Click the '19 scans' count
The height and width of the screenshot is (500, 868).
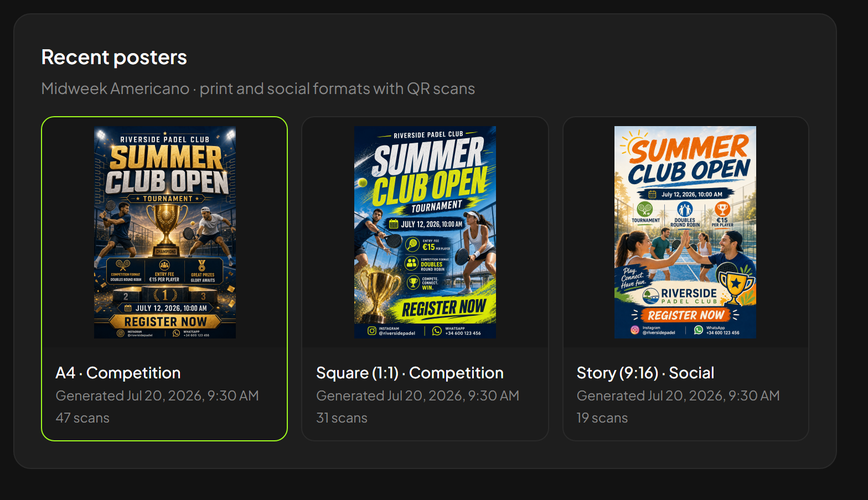(x=602, y=418)
